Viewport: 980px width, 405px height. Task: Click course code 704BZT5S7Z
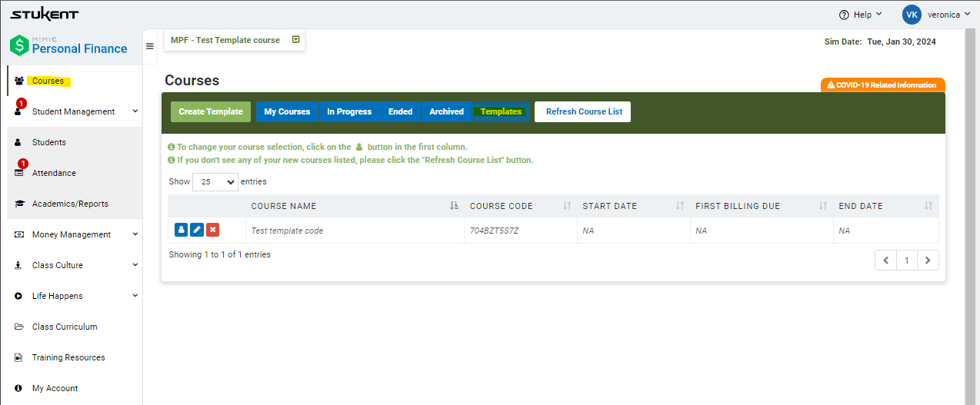[x=495, y=231]
